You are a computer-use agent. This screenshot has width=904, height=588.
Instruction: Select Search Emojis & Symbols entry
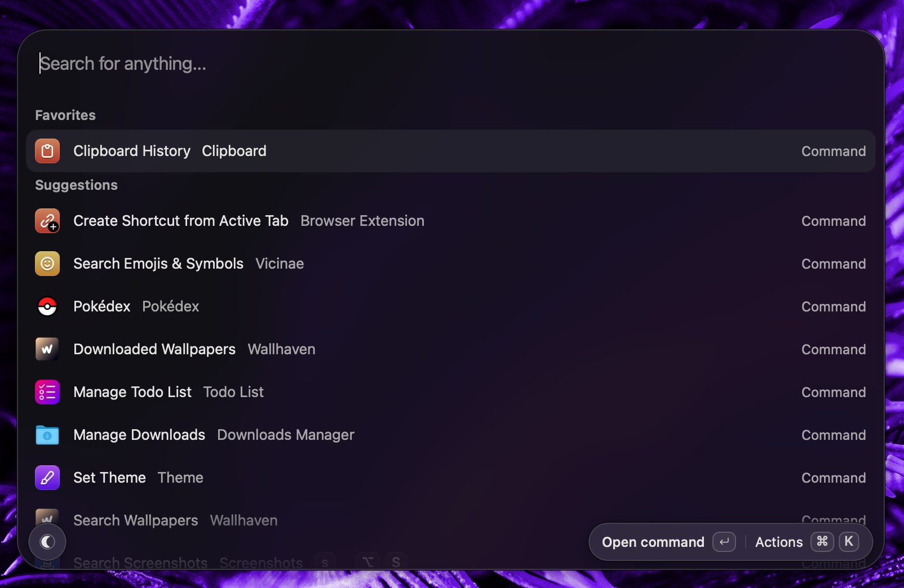pos(451,264)
